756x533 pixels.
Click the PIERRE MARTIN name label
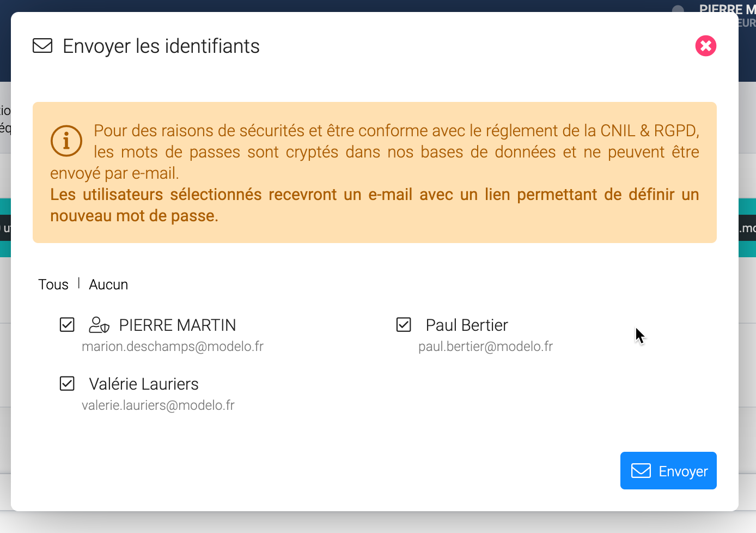[x=177, y=325]
